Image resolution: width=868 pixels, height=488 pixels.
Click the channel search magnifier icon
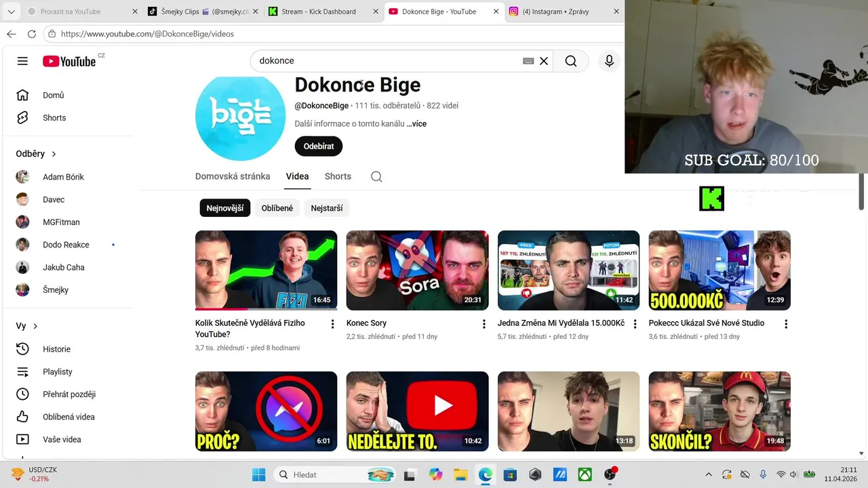click(x=376, y=177)
